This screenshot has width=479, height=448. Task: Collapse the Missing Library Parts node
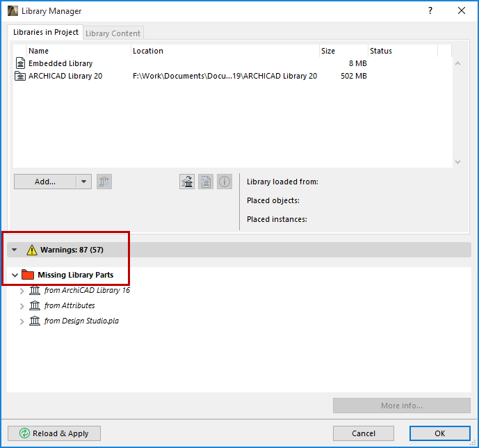tap(15, 275)
